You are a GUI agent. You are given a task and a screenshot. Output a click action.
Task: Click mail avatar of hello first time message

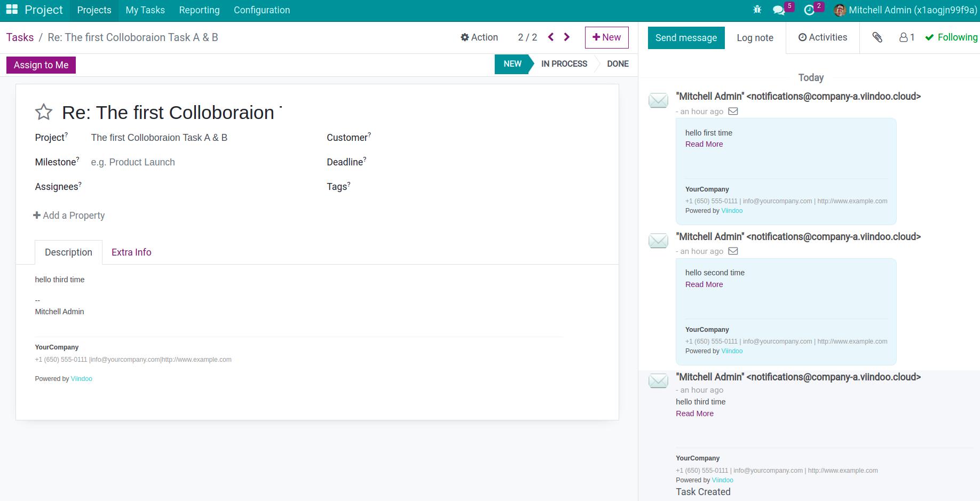658,100
